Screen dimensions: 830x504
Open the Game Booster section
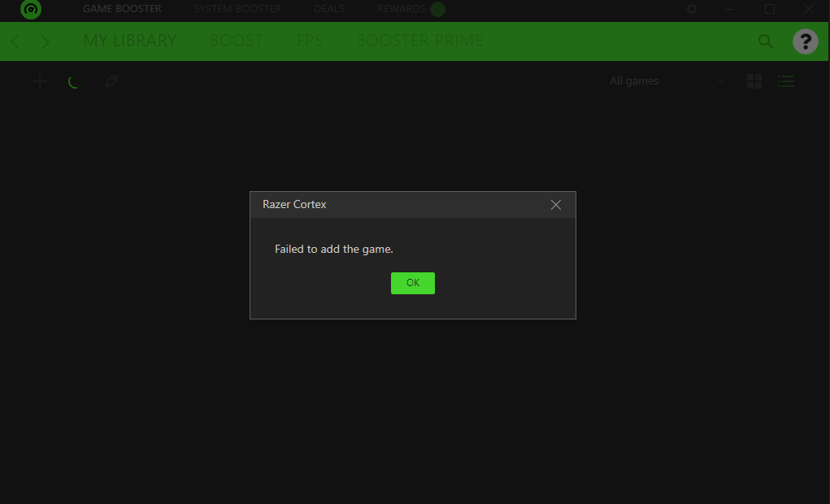pyautogui.click(x=122, y=9)
